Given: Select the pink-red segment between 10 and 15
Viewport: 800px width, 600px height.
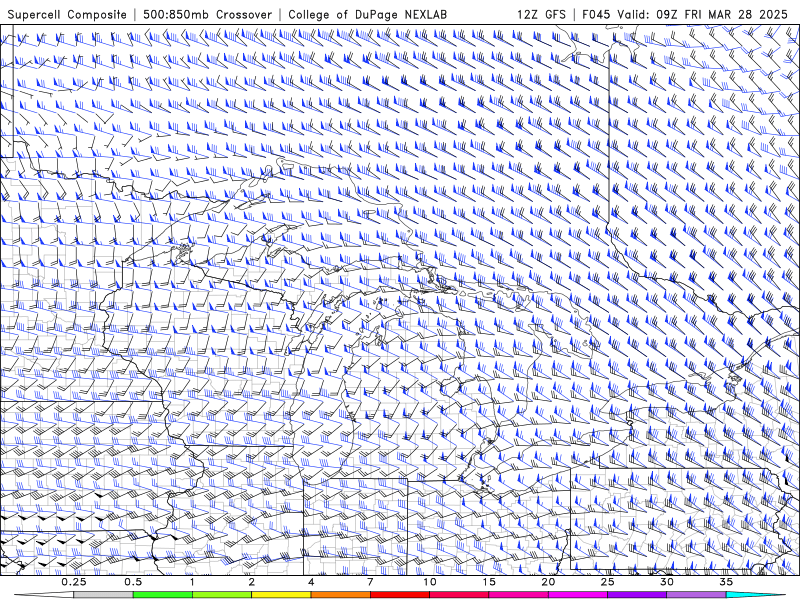Looking at the screenshot, I should click(x=459, y=595).
